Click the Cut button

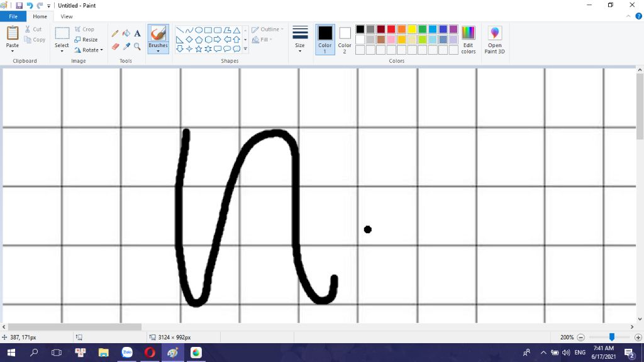pyautogui.click(x=33, y=30)
